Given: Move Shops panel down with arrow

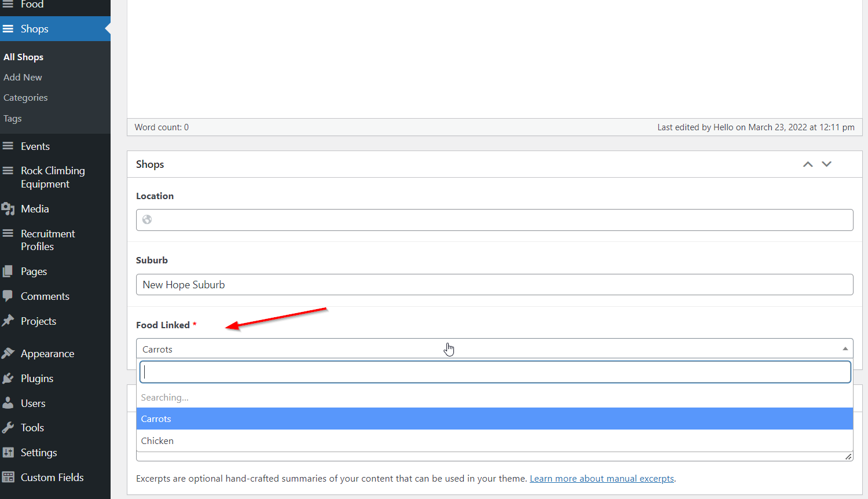Looking at the screenshot, I should pos(826,164).
